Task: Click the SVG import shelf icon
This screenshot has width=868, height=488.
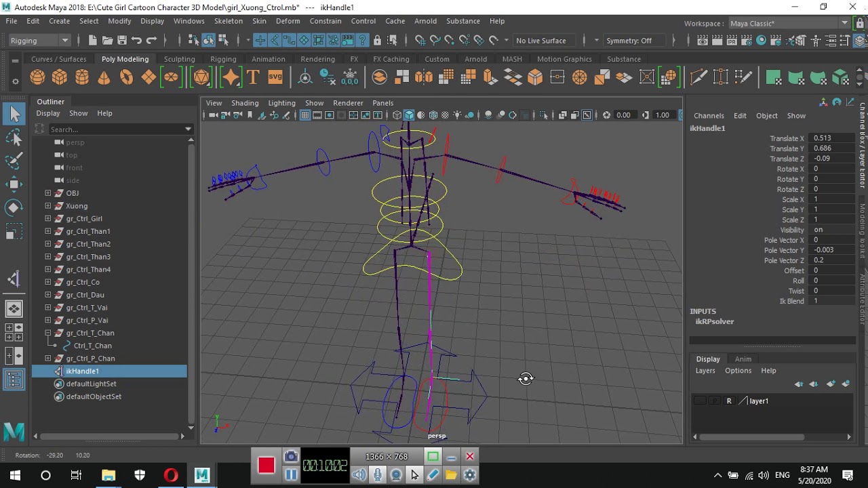Action: tap(275, 77)
